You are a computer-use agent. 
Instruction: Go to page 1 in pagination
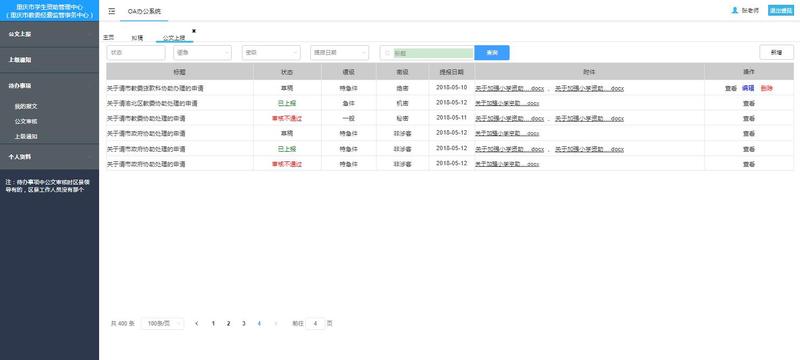(x=213, y=323)
